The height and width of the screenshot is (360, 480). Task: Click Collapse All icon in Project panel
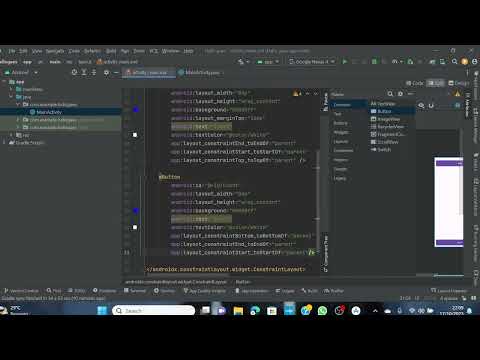point(94,72)
